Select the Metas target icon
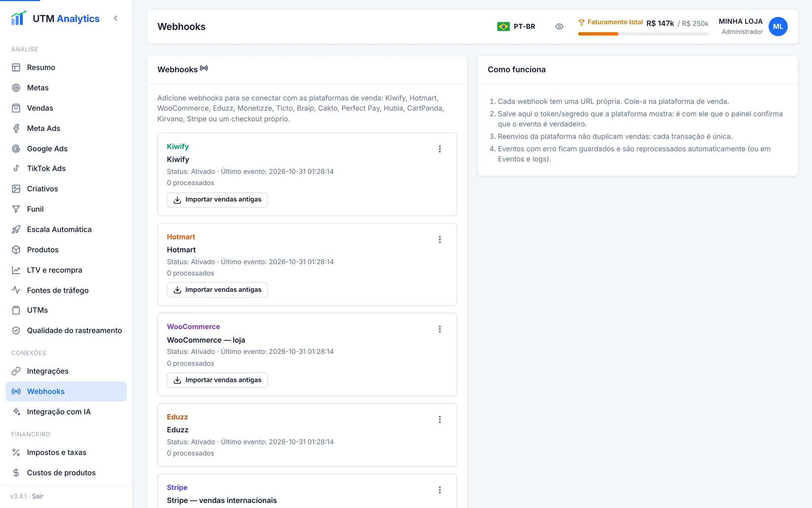The height and width of the screenshot is (508, 812). (x=16, y=88)
